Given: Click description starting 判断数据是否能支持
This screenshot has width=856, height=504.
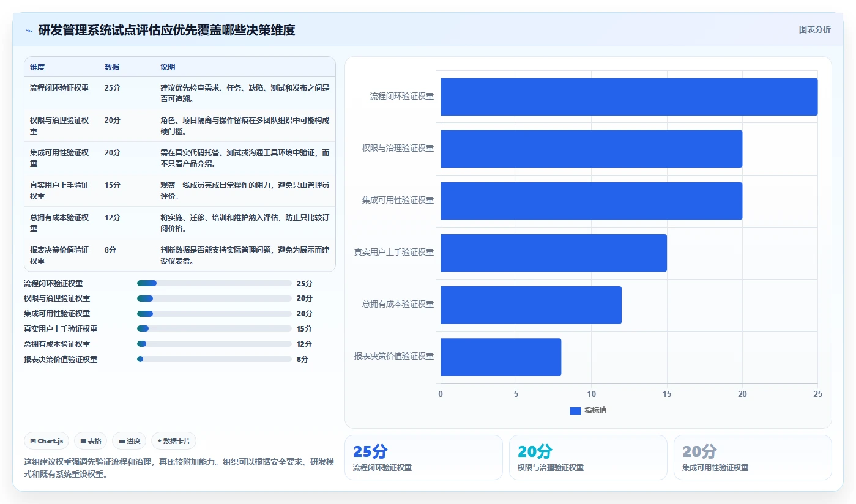Looking at the screenshot, I should (245, 255).
